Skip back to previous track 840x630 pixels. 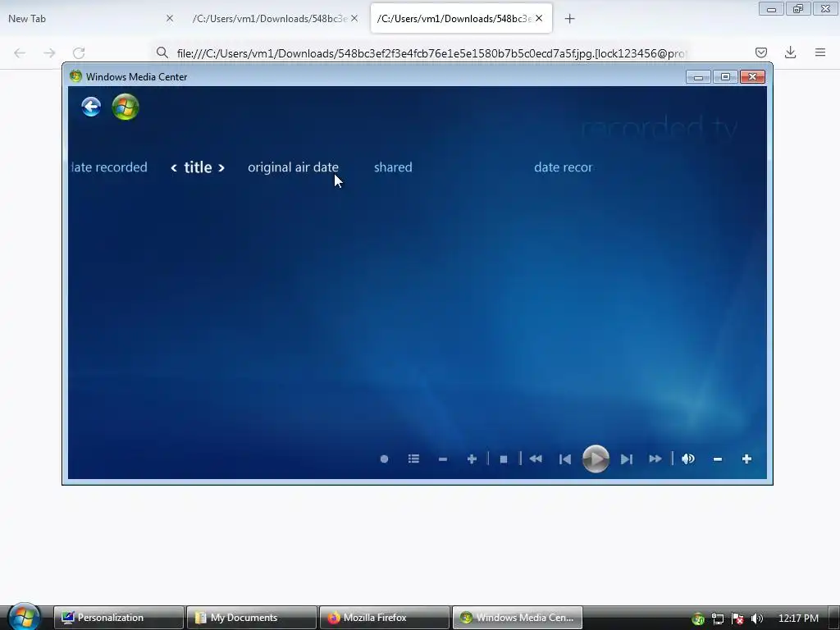pyautogui.click(x=564, y=459)
